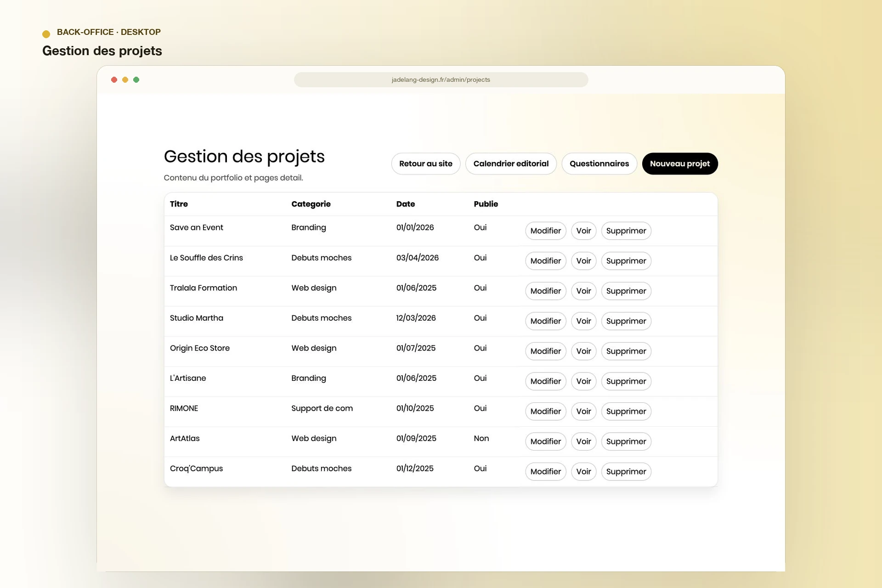Click the Non published status of ArtAtlas
Image resolution: width=882 pixels, height=588 pixels.
pos(481,438)
